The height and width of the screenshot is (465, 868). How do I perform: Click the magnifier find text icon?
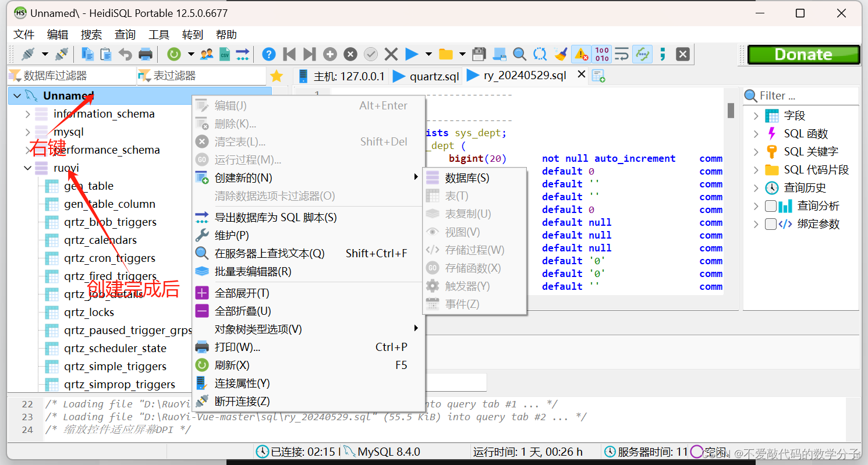(519, 54)
